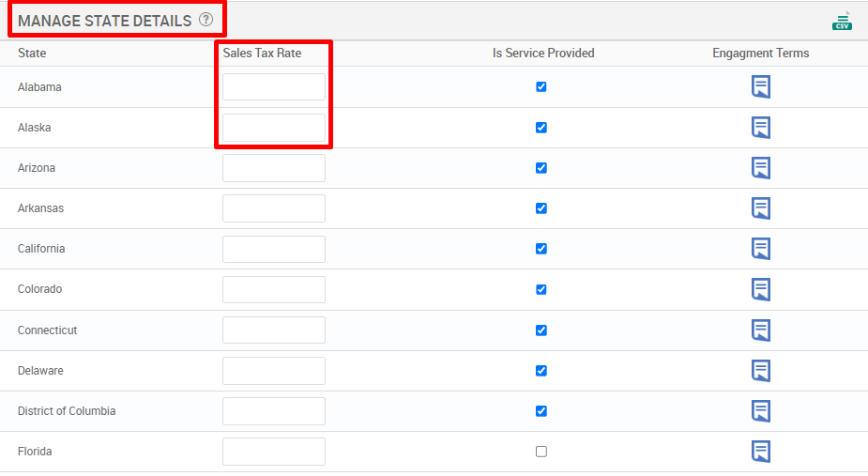Click the Sales Tax Rate column header

click(263, 54)
